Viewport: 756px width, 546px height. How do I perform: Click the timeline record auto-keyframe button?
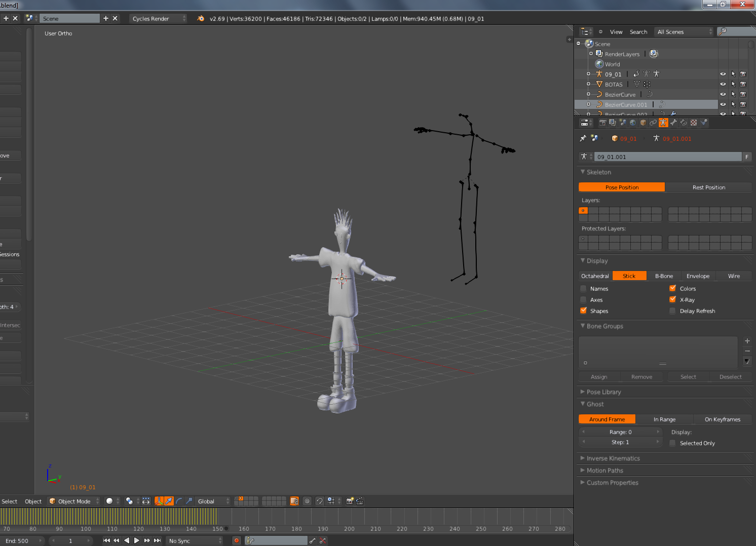[236, 540]
